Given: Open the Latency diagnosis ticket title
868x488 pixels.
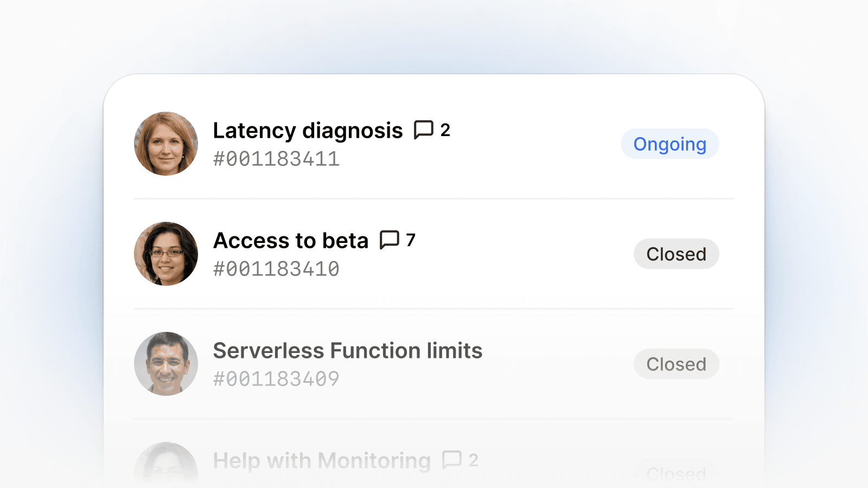Looking at the screenshot, I should [308, 131].
